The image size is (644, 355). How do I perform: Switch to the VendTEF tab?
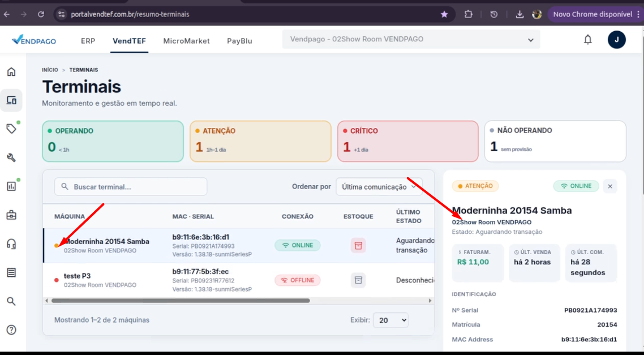[130, 41]
